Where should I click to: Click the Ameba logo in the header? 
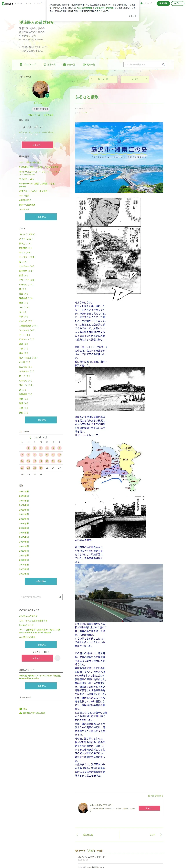coord(7,3)
